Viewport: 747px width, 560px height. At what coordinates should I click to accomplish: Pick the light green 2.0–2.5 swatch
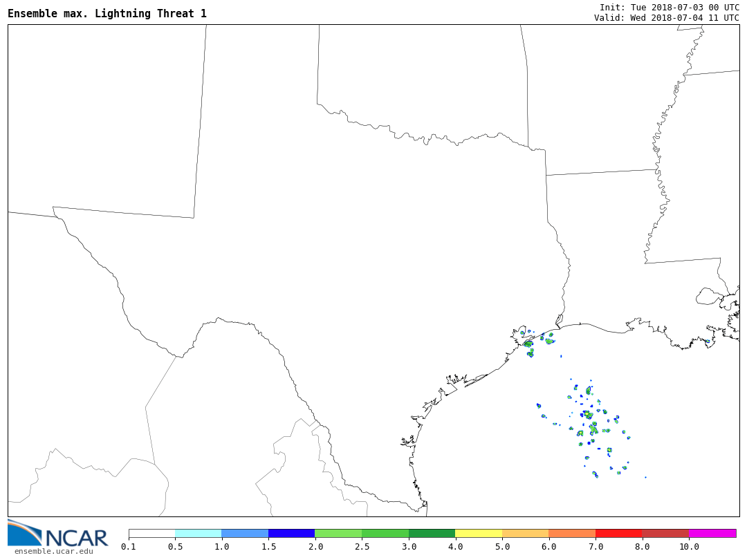[339, 533]
